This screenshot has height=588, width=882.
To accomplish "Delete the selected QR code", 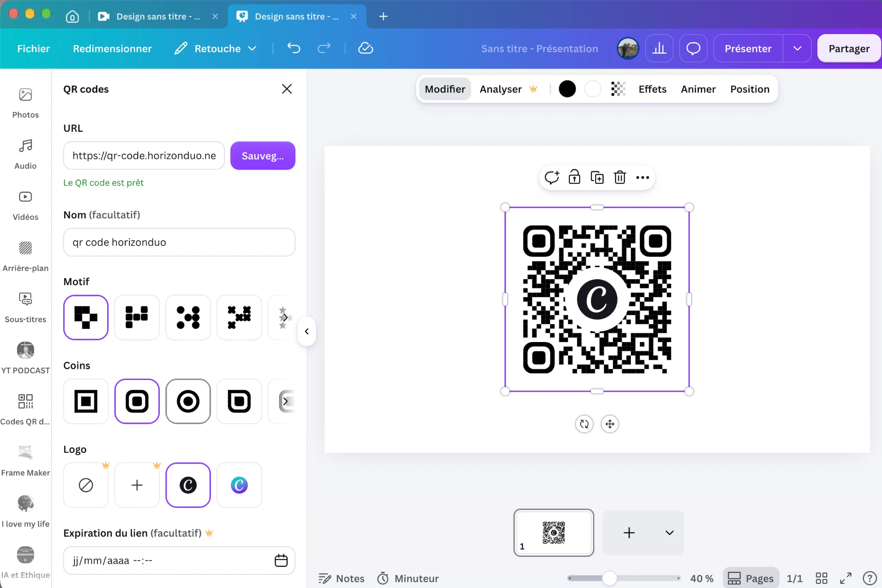I will click(x=620, y=177).
